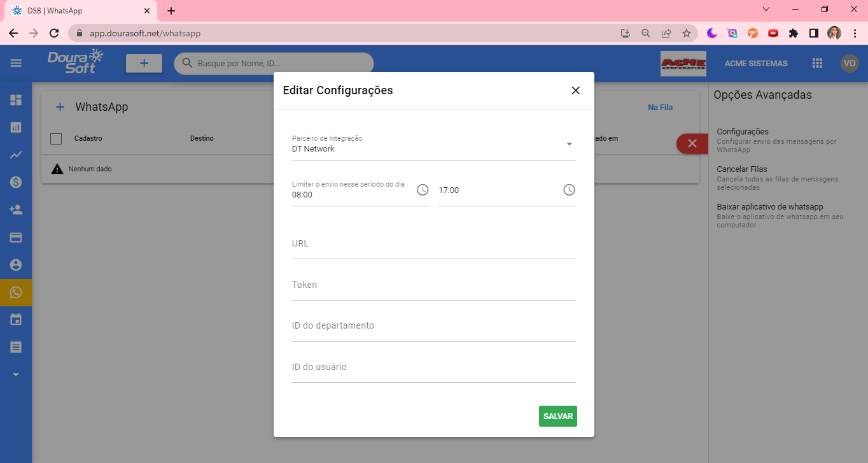Viewport: 868px width, 463px height.
Task: Open Cancelar Filas option
Action: (741, 169)
